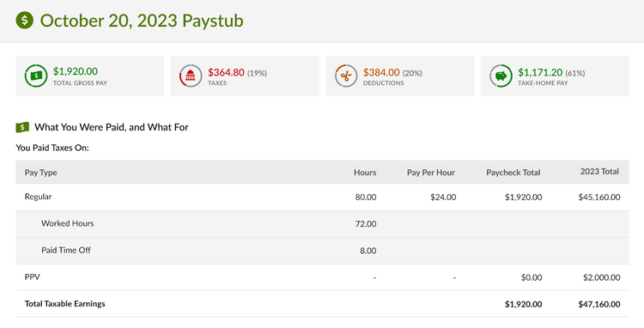Select the Paid Time Off sub-row

pyautogui.click(x=322, y=251)
